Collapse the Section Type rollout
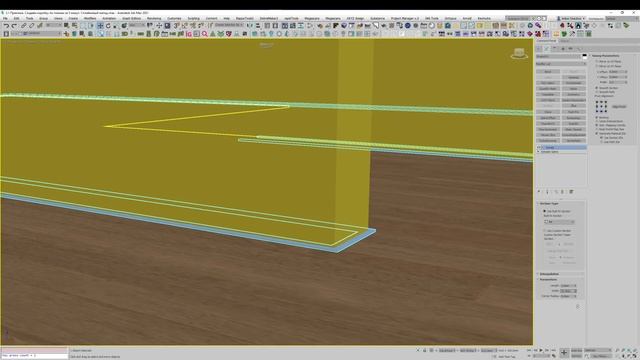Screen dimensions: 640x360 (x=549, y=203)
